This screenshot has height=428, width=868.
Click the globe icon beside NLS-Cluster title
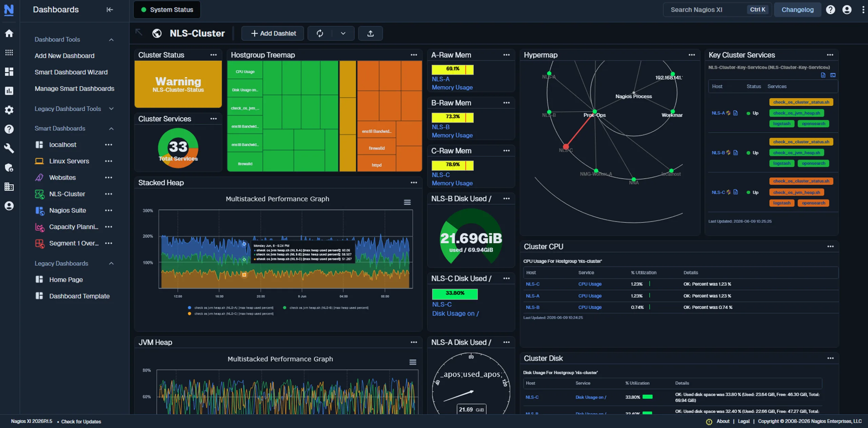[x=157, y=33]
